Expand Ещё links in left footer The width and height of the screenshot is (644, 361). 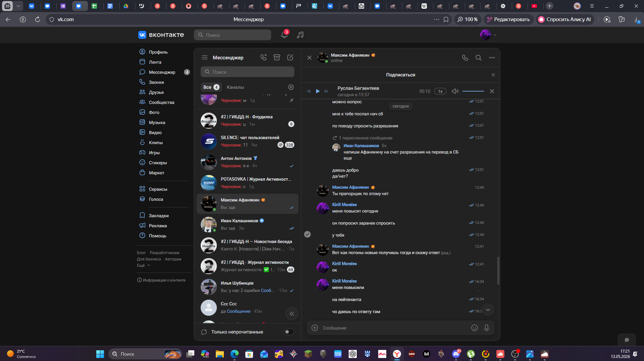pyautogui.click(x=143, y=265)
